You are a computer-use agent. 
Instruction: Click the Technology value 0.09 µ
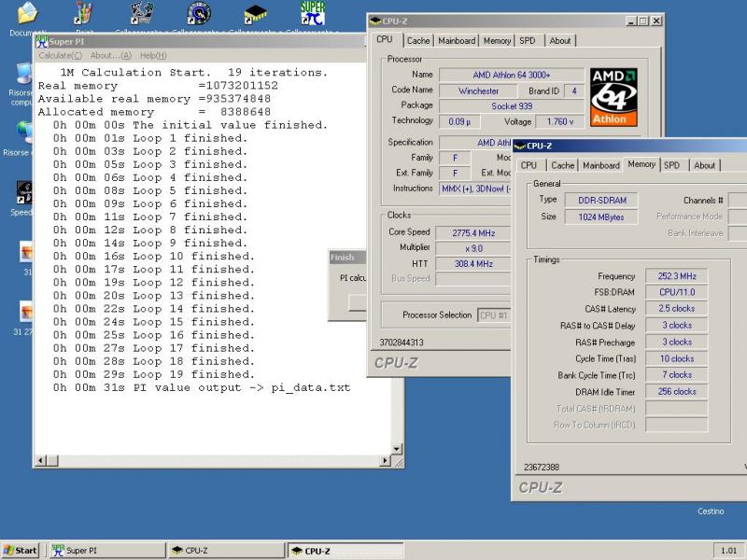pyautogui.click(x=459, y=122)
